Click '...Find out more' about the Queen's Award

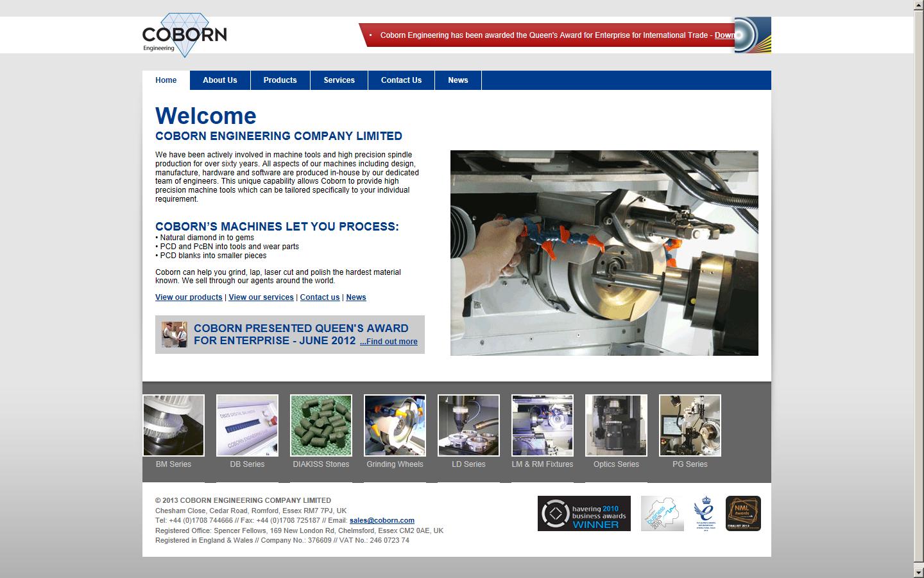[x=389, y=342]
